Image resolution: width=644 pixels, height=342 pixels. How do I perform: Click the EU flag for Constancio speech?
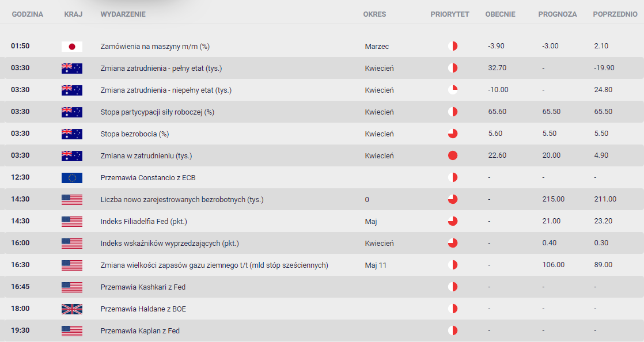pyautogui.click(x=72, y=178)
